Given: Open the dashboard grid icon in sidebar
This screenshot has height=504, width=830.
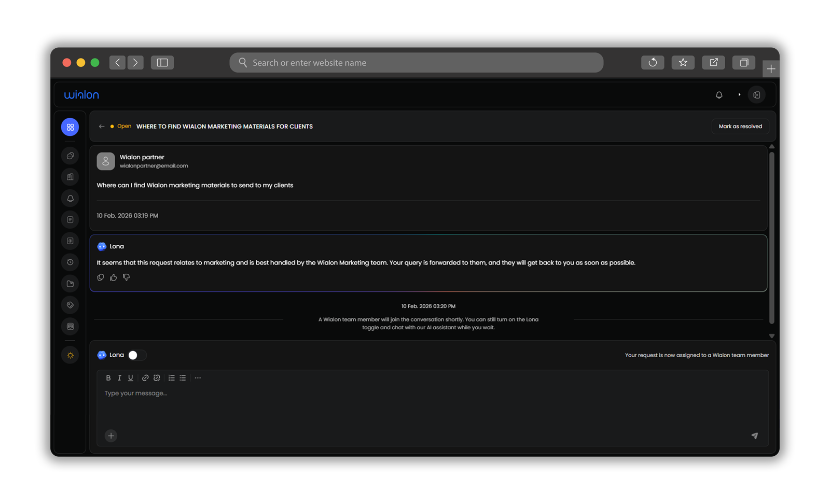Looking at the screenshot, I should [70, 127].
